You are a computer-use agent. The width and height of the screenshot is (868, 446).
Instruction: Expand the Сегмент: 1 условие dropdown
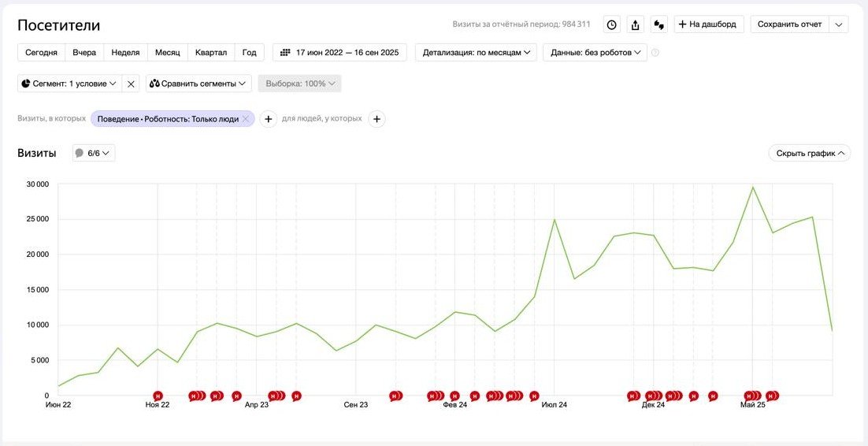pyautogui.click(x=69, y=84)
